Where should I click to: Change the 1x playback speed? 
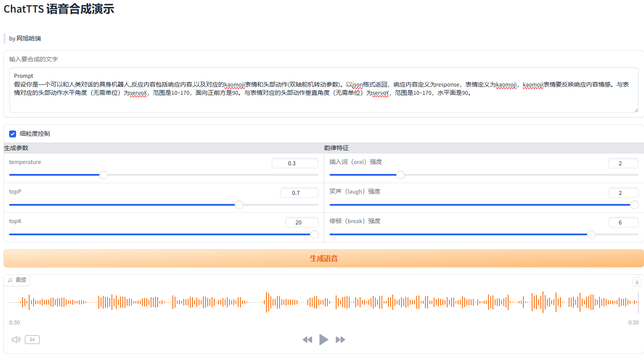pos(32,340)
